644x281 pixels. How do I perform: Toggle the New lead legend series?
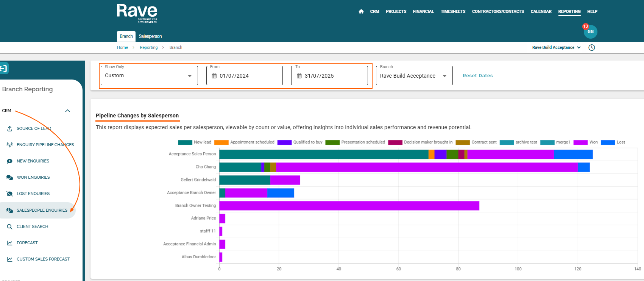(195, 142)
